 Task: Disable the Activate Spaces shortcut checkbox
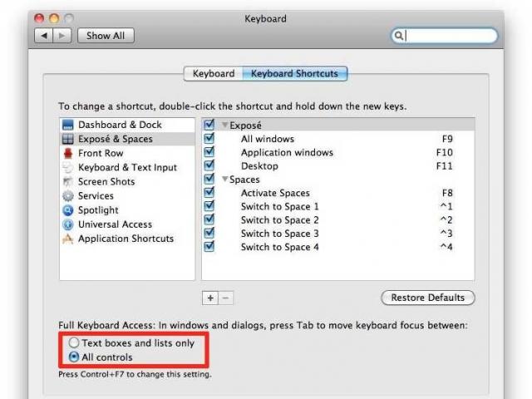coord(209,193)
